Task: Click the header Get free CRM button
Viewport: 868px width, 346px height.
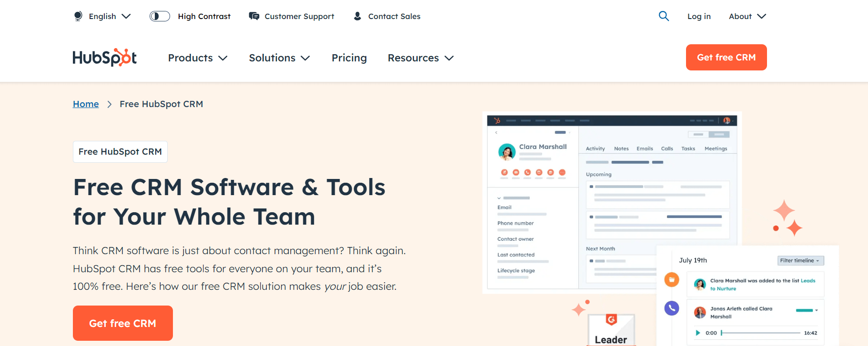Action: [x=727, y=57]
